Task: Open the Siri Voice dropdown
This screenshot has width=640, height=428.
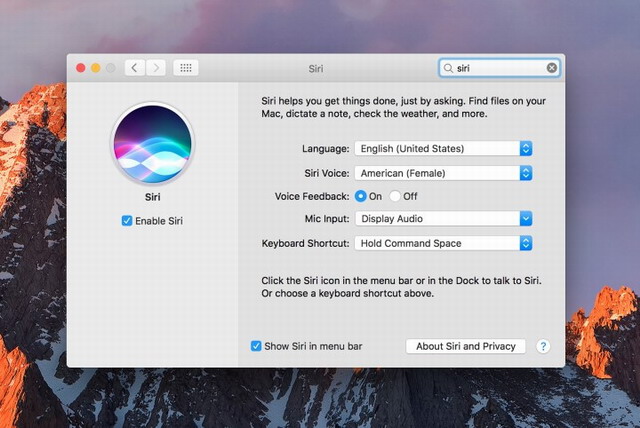Action: [x=443, y=173]
